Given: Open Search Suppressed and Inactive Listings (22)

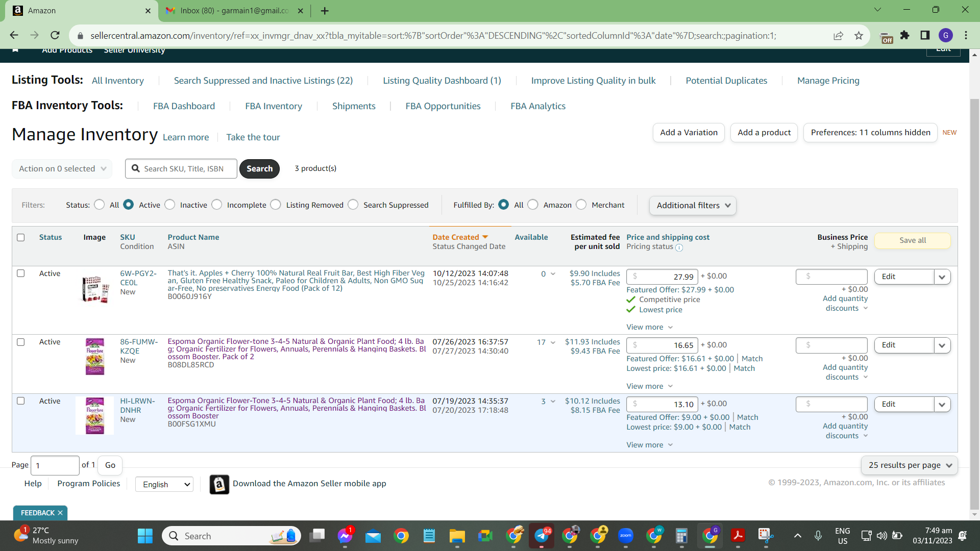Looking at the screenshot, I should (263, 81).
